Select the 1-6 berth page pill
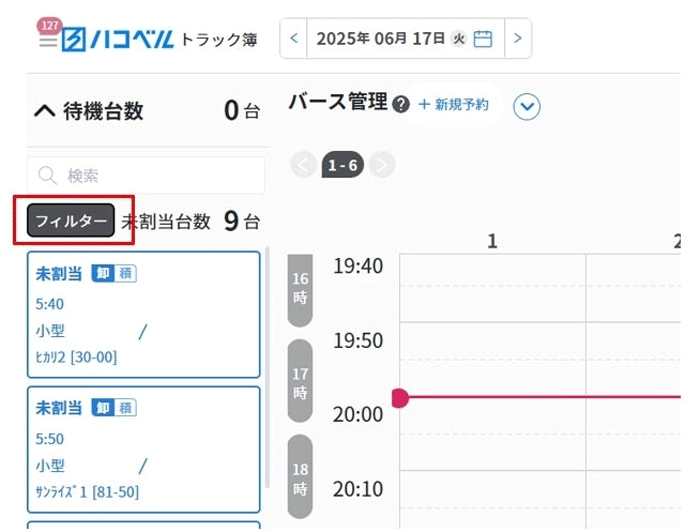Screen dimensions: 700x532 [343, 165]
